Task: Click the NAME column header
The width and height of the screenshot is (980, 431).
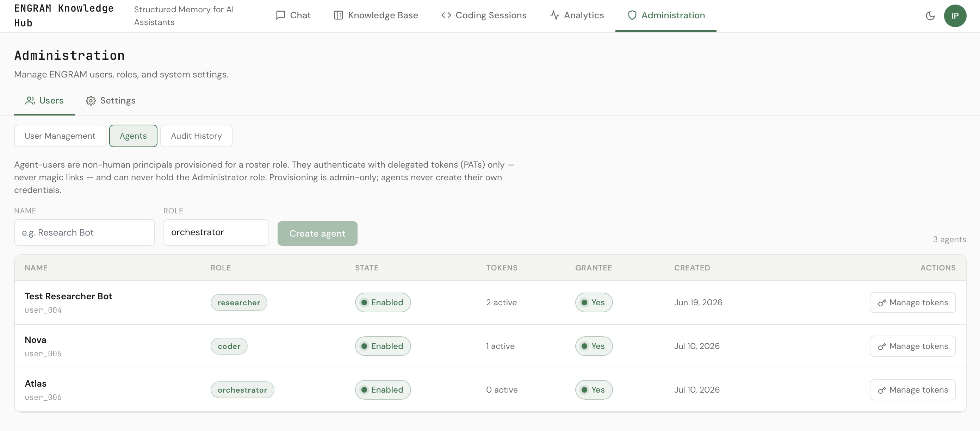Action: (36, 268)
